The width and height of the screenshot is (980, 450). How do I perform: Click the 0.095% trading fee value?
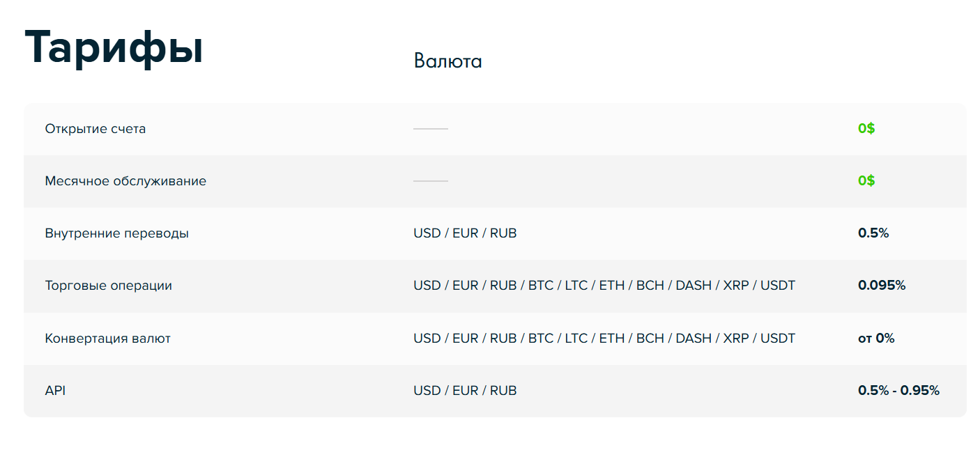(x=882, y=286)
